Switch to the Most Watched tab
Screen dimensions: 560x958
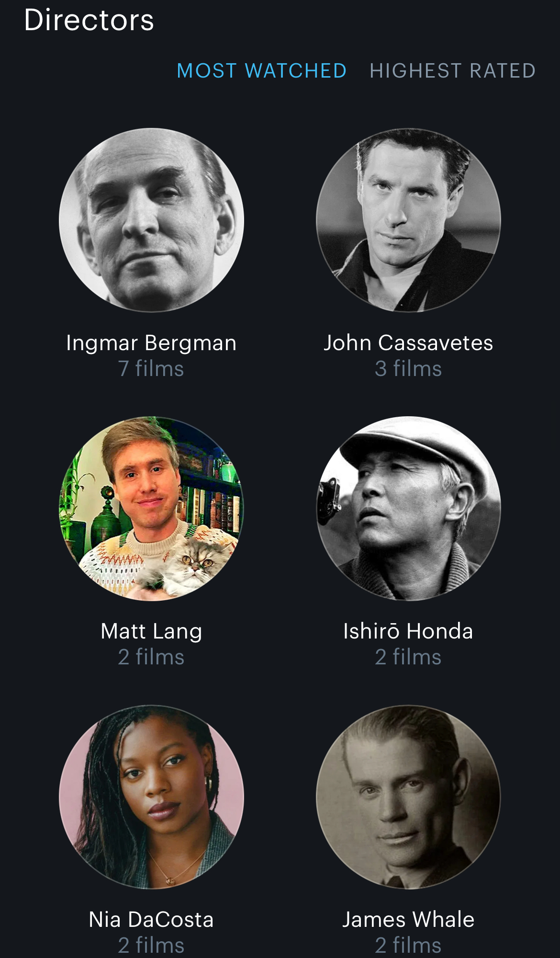click(261, 71)
